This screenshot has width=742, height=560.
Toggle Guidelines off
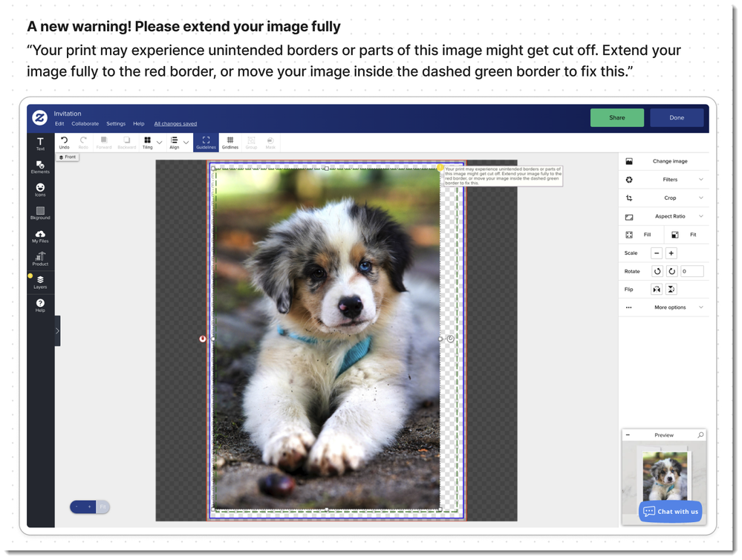tap(206, 142)
